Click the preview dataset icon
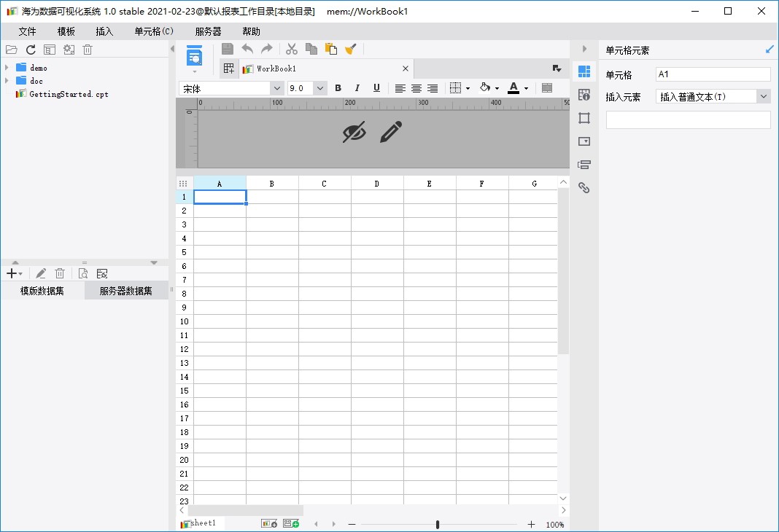Viewport: 779px width, 532px height. pos(83,273)
